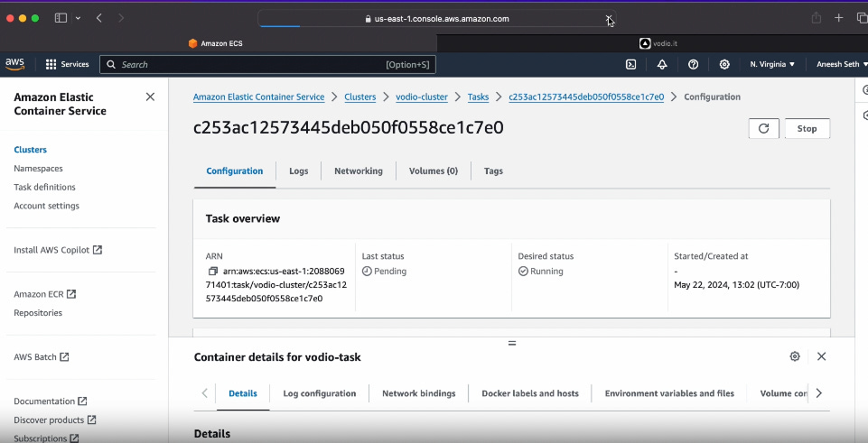The height and width of the screenshot is (443, 868).
Task: Open the Subscriptions link
Action: coord(46,438)
